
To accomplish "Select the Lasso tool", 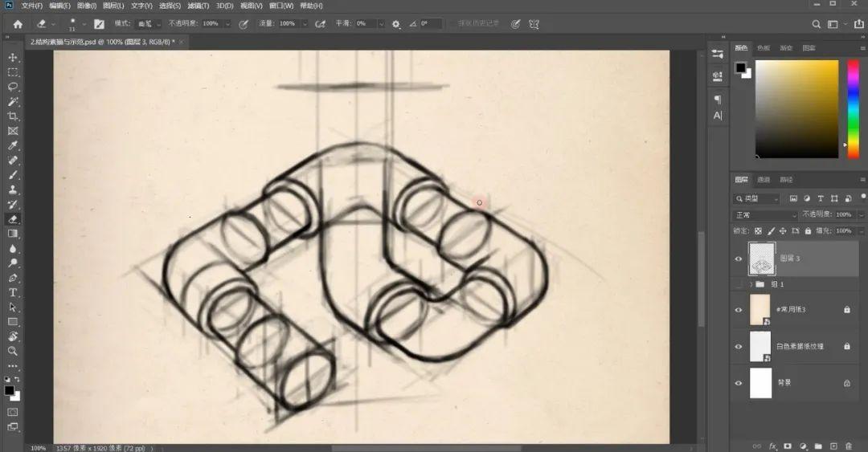I will tap(13, 87).
